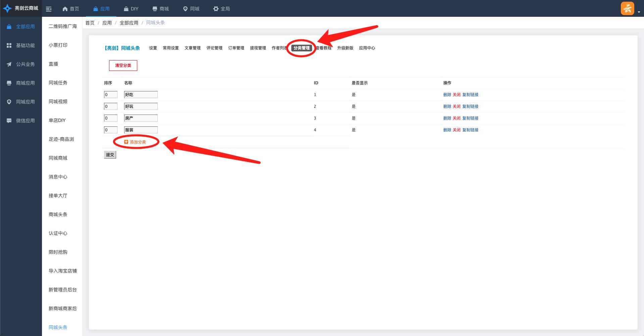Close category 好吃 via 关闭 link
This screenshot has height=336, width=644.
(x=456, y=95)
